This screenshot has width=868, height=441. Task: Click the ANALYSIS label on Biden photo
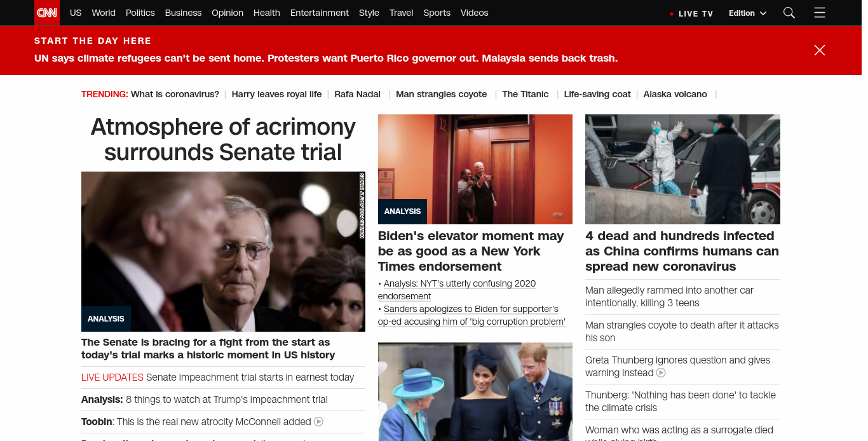(403, 211)
